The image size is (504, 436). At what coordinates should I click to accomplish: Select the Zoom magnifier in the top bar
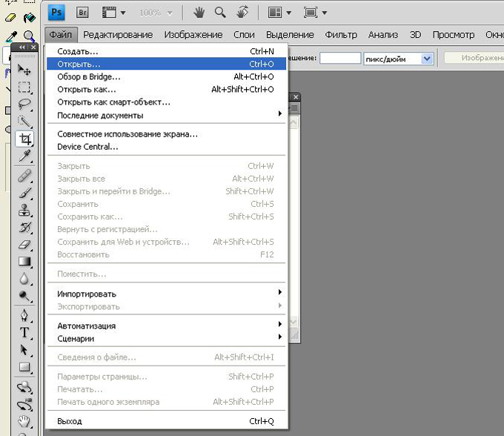pyautogui.click(x=220, y=12)
